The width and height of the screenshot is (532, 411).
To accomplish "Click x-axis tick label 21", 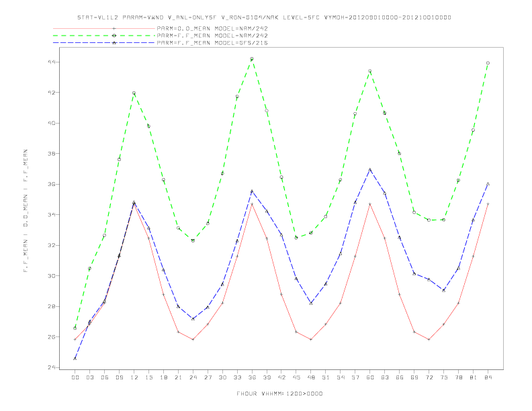I will (x=178, y=377).
